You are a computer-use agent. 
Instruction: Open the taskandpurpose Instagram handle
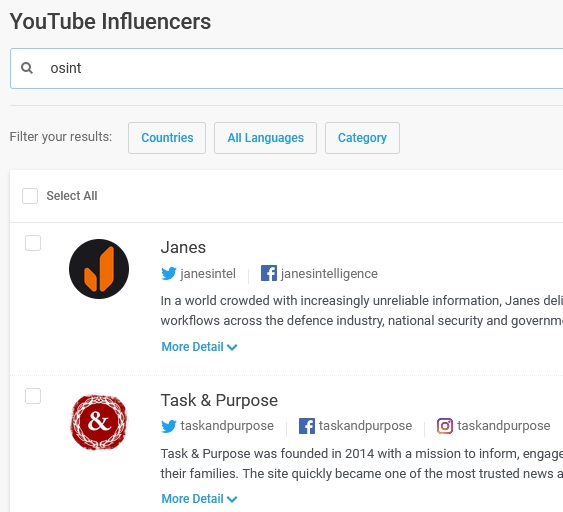(504, 426)
